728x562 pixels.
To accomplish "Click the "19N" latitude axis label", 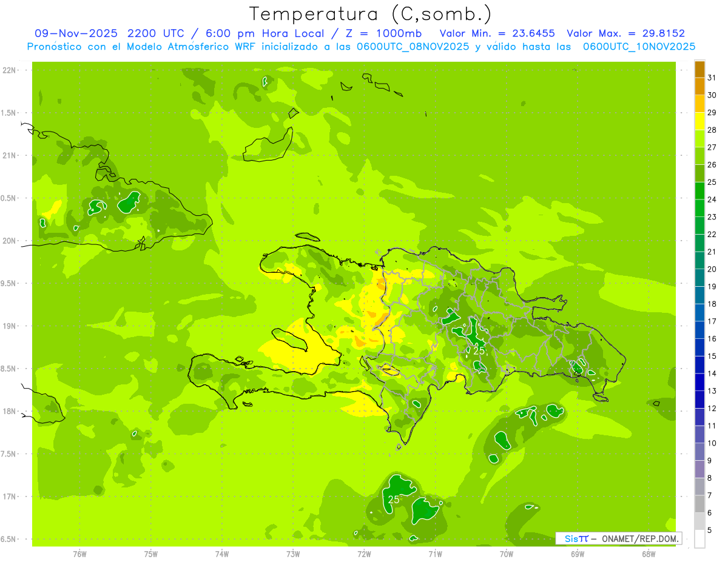I will pyautogui.click(x=9, y=326).
